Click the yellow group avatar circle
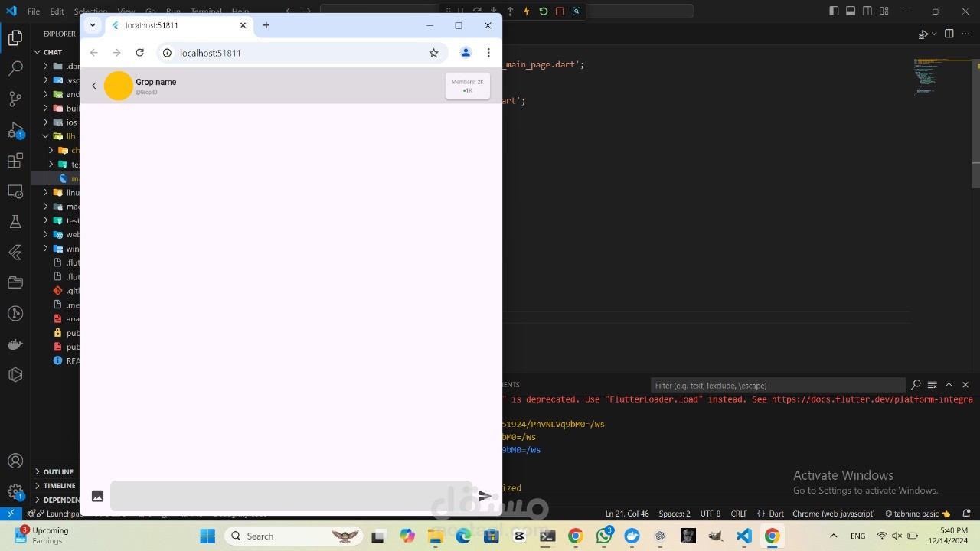Screen dimensions: 980x551 pyautogui.click(x=119, y=86)
